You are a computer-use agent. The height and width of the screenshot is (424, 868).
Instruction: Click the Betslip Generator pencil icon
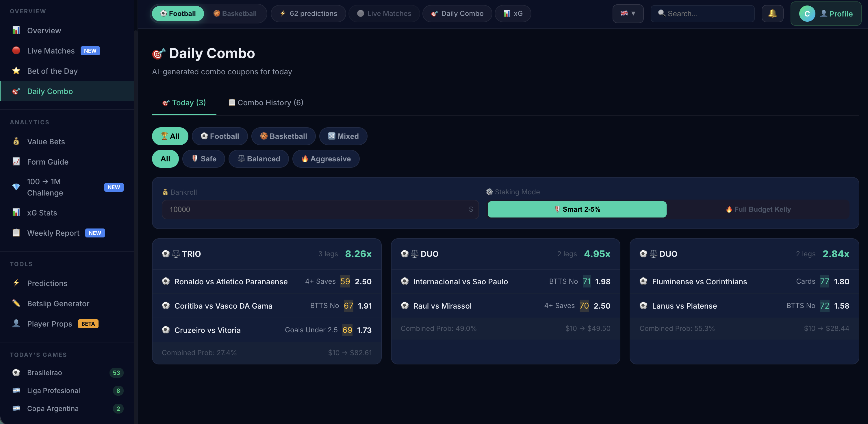point(16,303)
